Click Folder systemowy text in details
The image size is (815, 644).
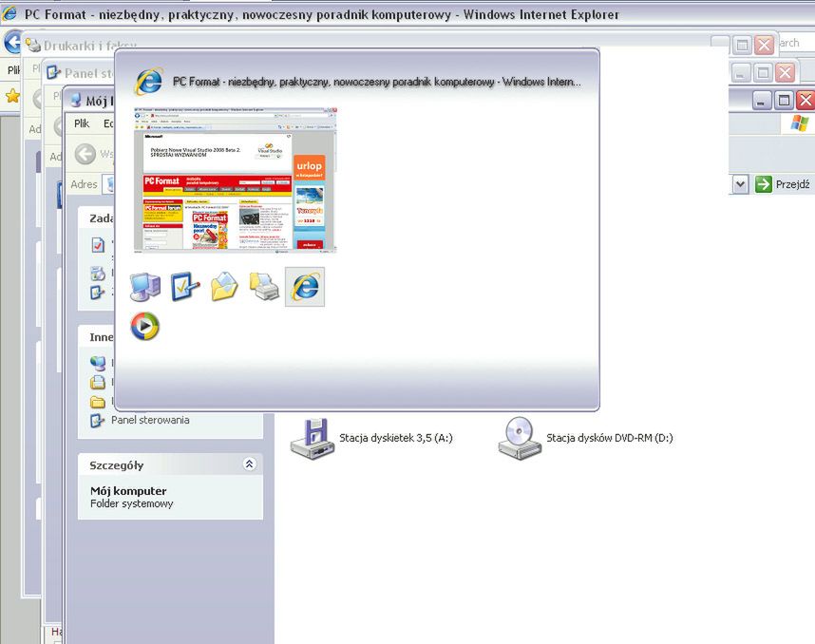[131, 503]
